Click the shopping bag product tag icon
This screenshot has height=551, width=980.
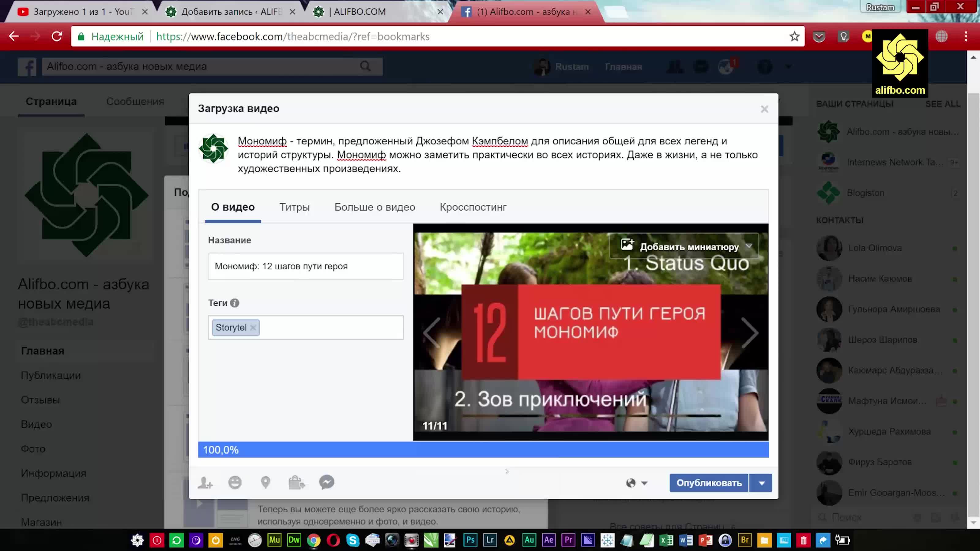[296, 482]
